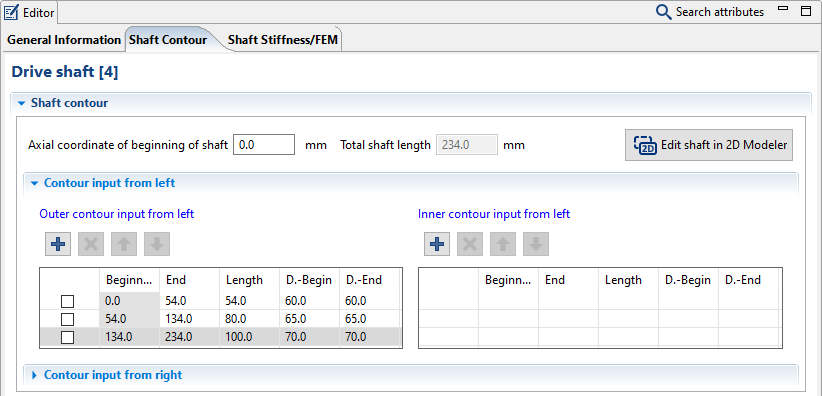Image resolution: width=822 pixels, height=396 pixels.
Task: Click outer table D.-Begin column header
Action: click(x=310, y=280)
